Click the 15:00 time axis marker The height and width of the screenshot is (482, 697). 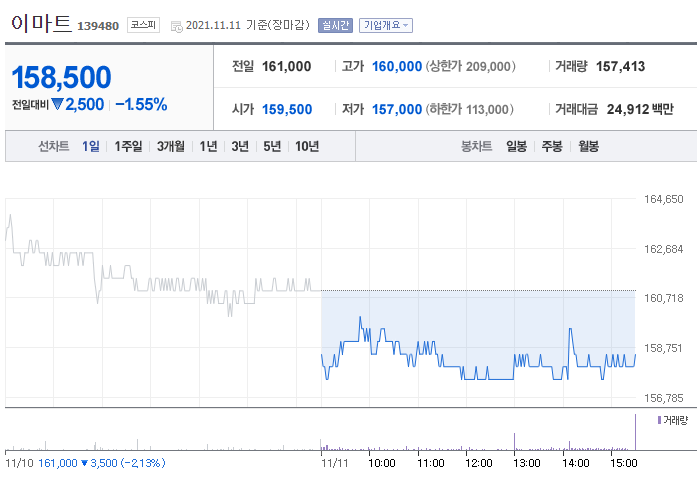point(624,463)
